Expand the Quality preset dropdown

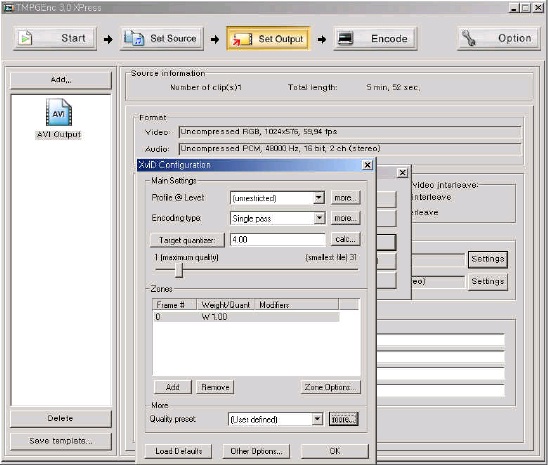pos(317,419)
